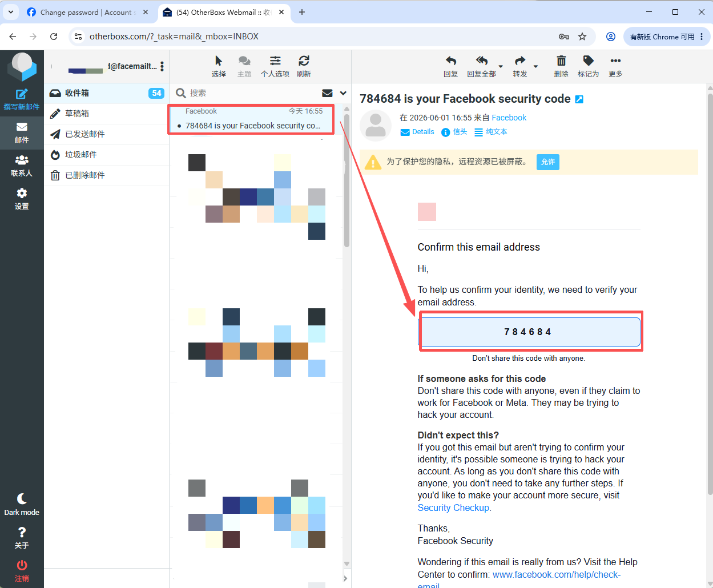Click the Select cursor tool in list toolbar
This screenshot has height=588, width=713.
pyautogui.click(x=219, y=66)
